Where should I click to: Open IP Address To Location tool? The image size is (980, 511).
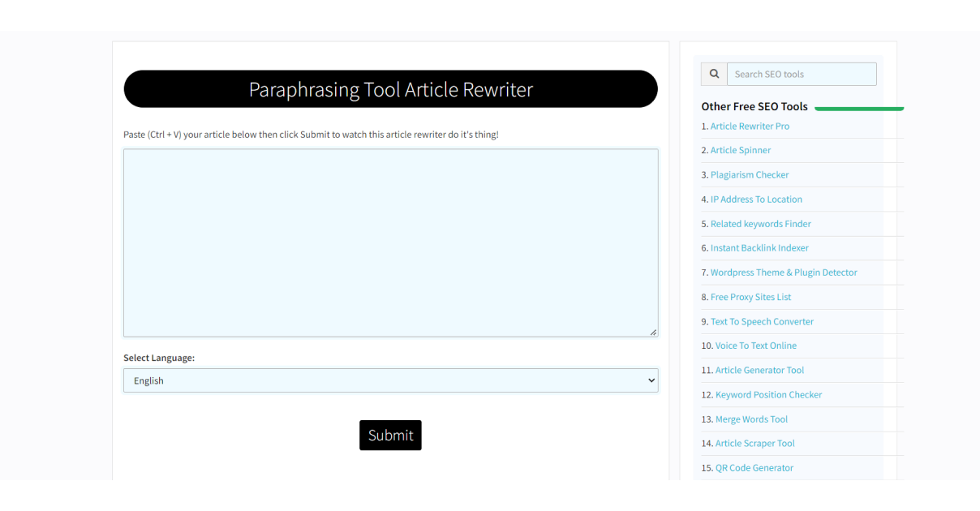click(756, 200)
